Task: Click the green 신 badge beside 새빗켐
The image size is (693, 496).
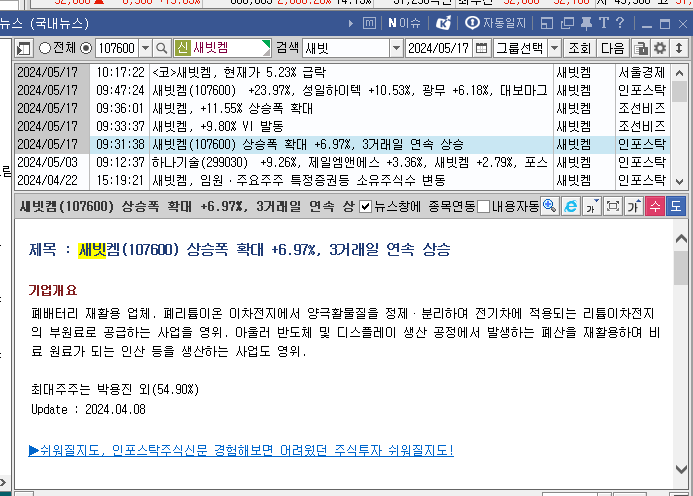Action: (x=183, y=48)
